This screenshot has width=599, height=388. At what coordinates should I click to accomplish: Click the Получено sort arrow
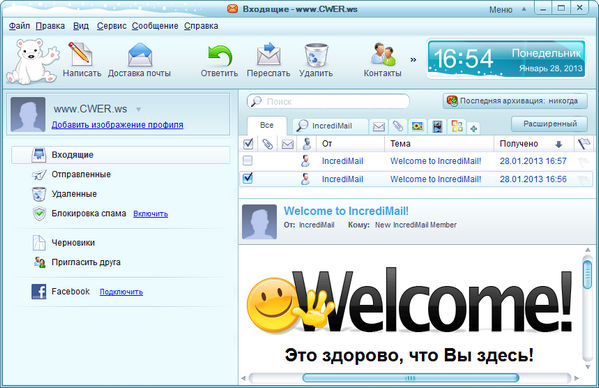coord(559,144)
